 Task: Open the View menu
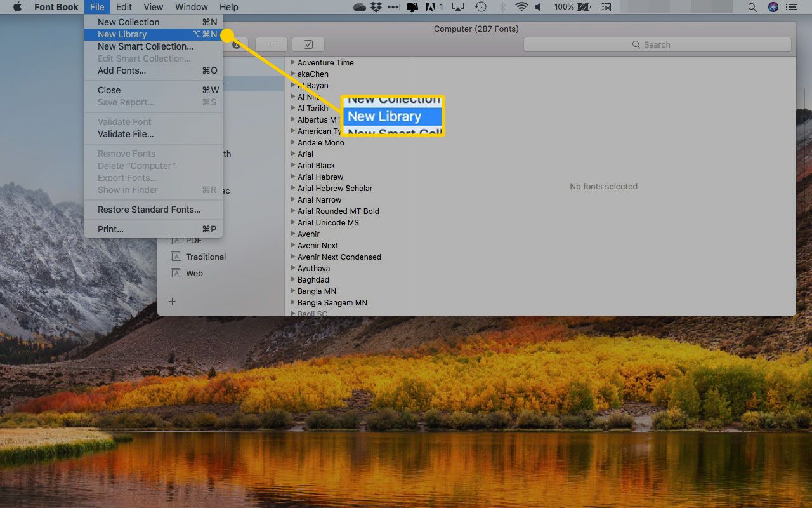pos(153,7)
